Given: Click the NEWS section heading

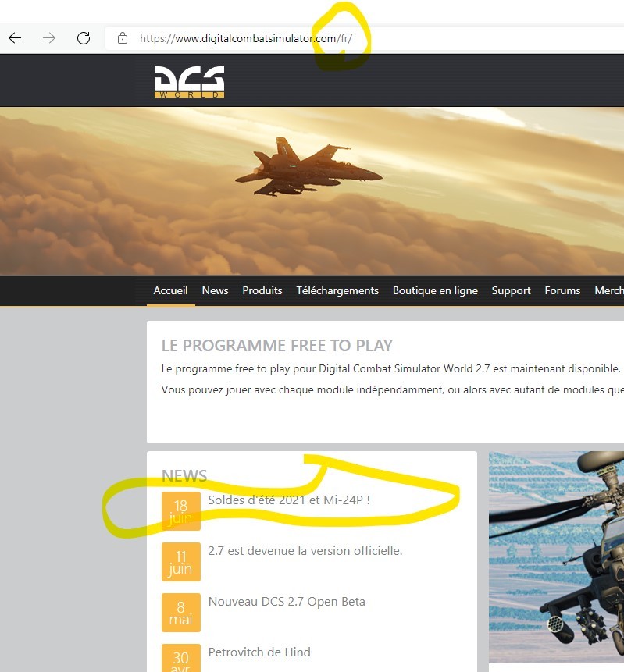Looking at the screenshot, I should coord(184,476).
